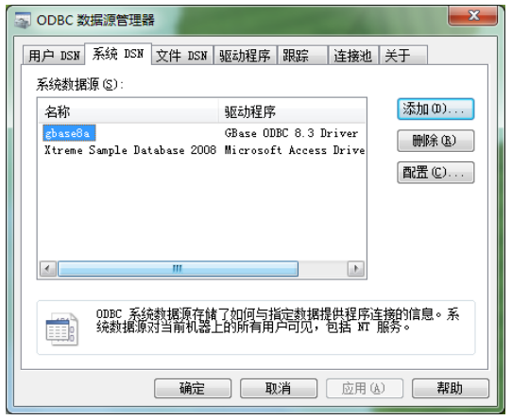The height and width of the screenshot is (420, 512).
Task: Click the list's left scroll arrow
Action: (47, 269)
